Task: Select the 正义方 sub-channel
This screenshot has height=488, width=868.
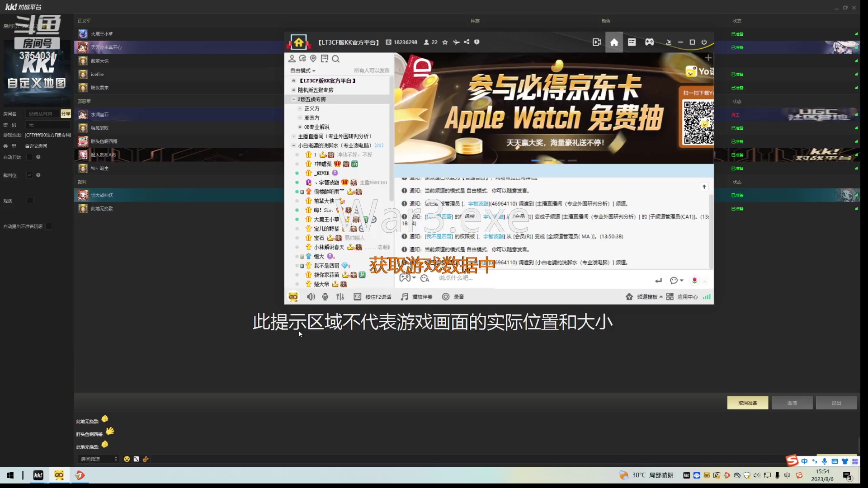Action: (x=312, y=109)
